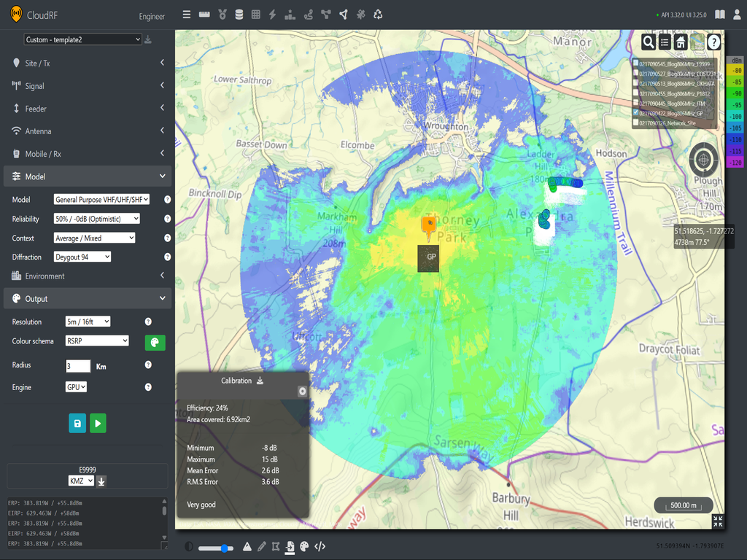Select the ruler measurement tool
This screenshot has height=560, width=747.
click(205, 13)
